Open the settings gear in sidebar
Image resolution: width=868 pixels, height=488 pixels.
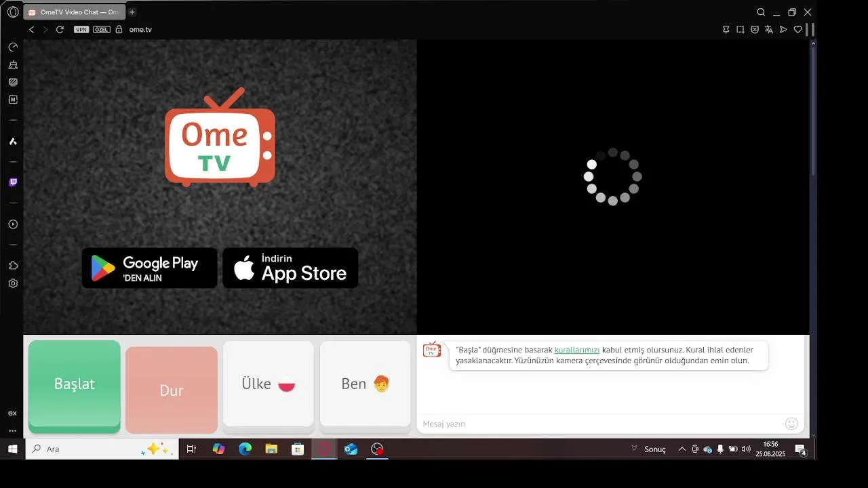click(x=13, y=283)
